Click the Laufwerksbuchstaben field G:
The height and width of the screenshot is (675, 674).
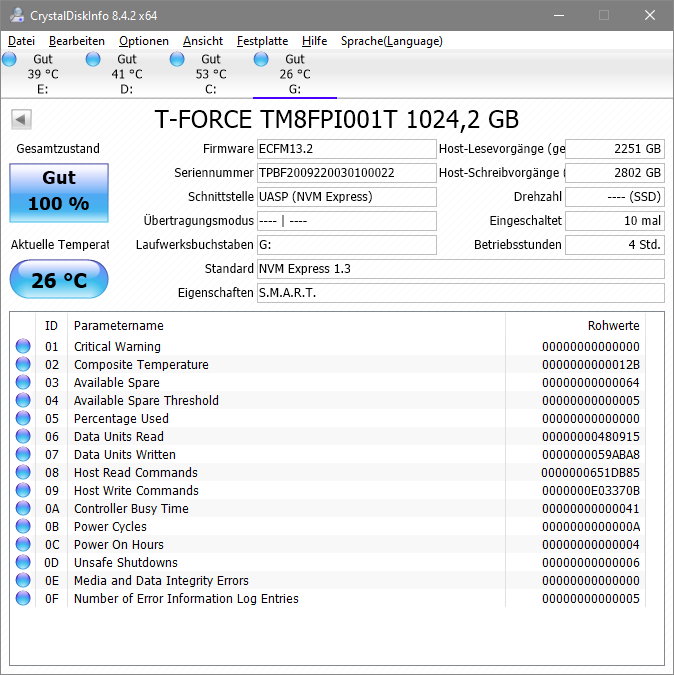(x=346, y=245)
